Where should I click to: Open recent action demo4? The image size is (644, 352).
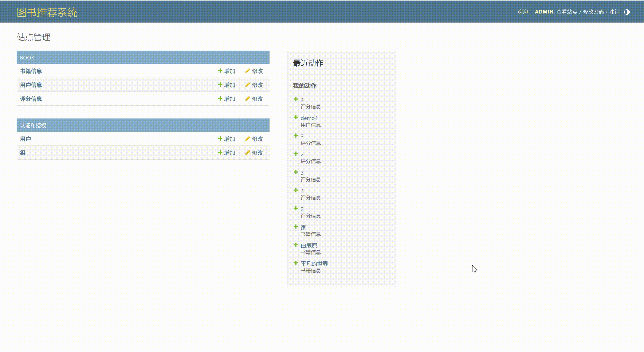click(309, 118)
